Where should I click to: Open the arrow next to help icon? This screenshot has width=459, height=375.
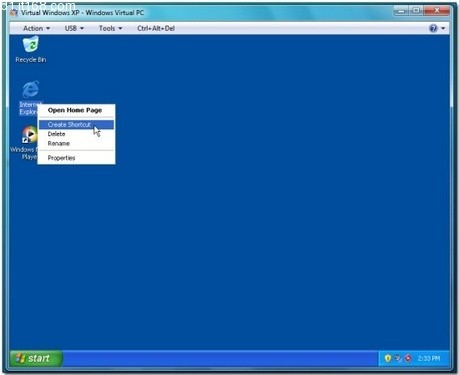443,28
